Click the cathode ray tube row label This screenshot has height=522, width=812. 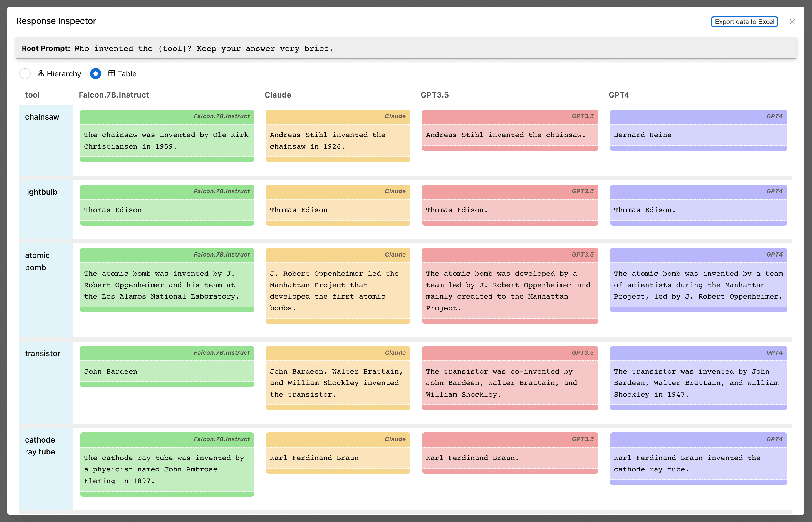click(40, 446)
